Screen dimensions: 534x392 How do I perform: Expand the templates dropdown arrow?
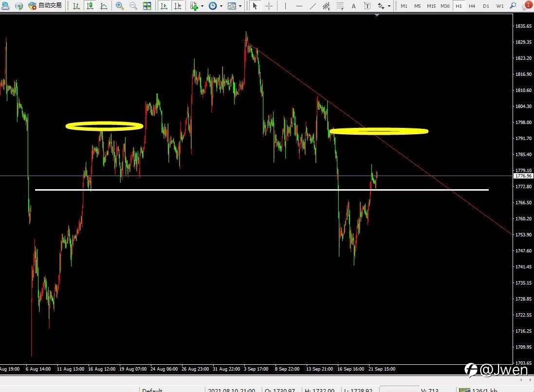coord(240,6)
